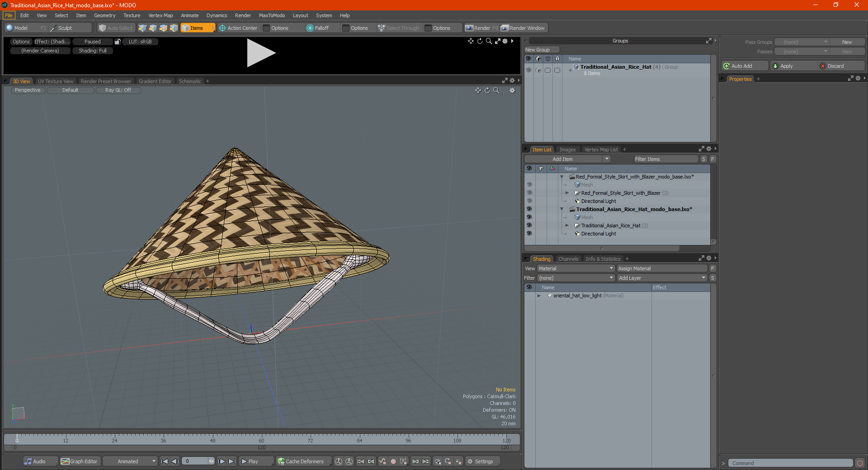Viewport: 868px width, 470px height.
Task: Select the Materials selection mode icon
Action: click(174, 28)
